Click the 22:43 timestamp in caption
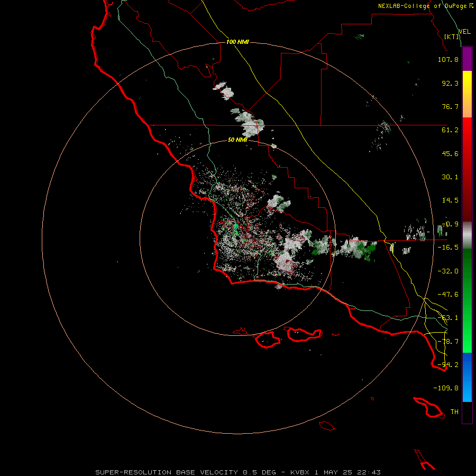This screenshot has width=476, height=476. pyautogui.click(x=369, y=472)
